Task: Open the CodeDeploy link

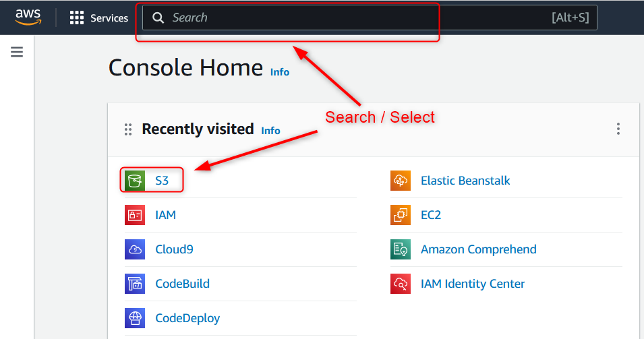Action: [x=187, y=318]
